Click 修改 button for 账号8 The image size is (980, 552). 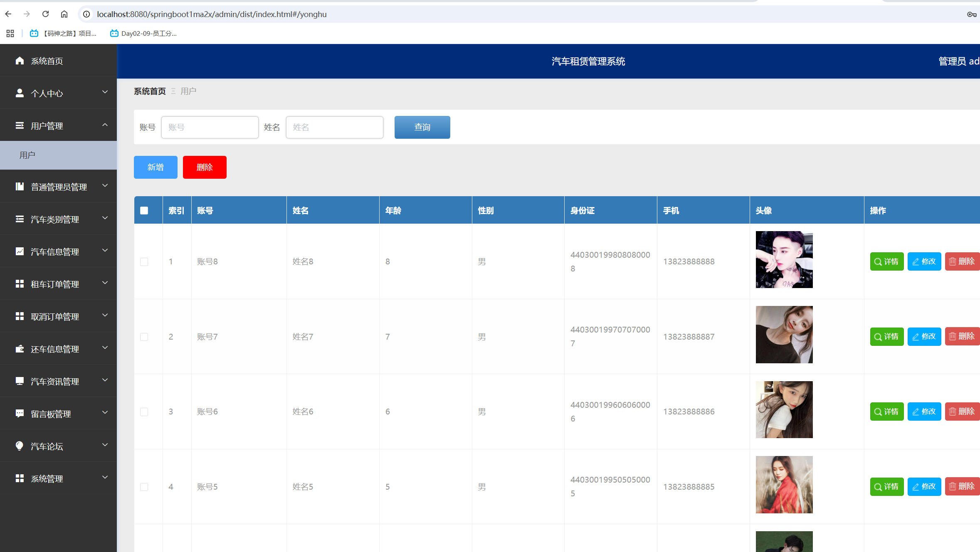coord(924,261)
